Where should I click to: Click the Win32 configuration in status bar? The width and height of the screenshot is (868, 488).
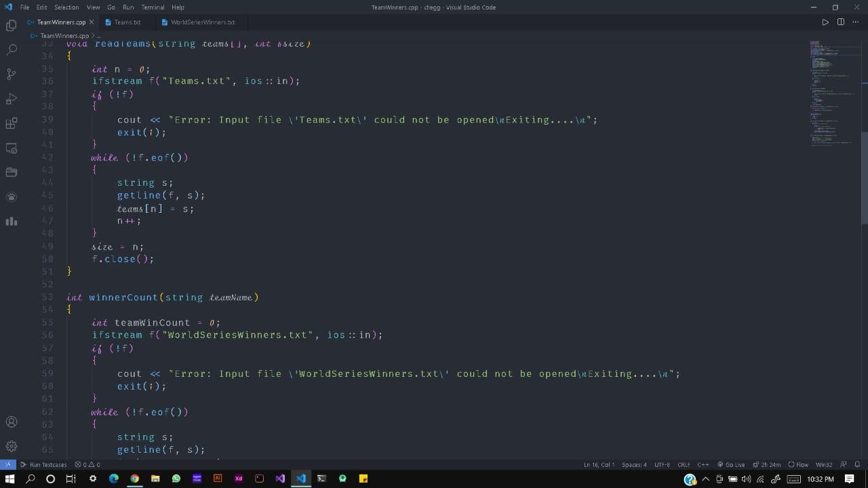(824, 464)
